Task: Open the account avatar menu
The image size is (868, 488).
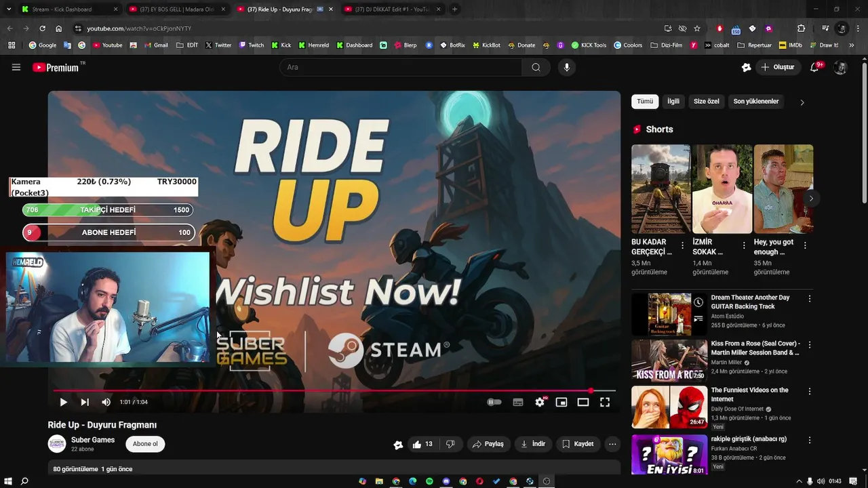Action: click(x=840, y=67)
